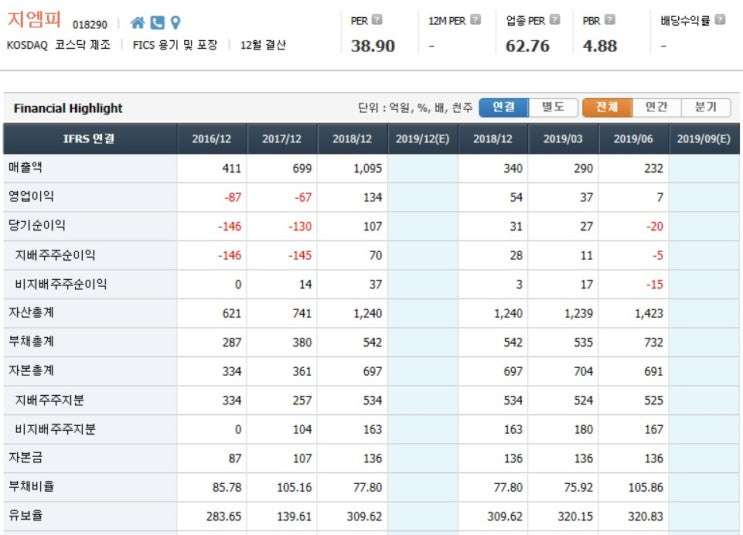Screen dimensions: 743x535
Task: Click 영업이익 value 134
Action: tap(372, 198)
